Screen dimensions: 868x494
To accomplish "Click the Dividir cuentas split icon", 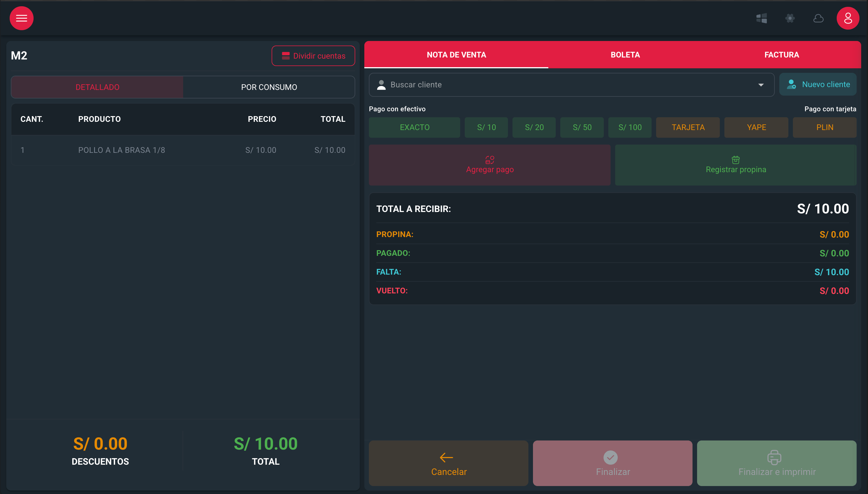I will tap(286, 56).
